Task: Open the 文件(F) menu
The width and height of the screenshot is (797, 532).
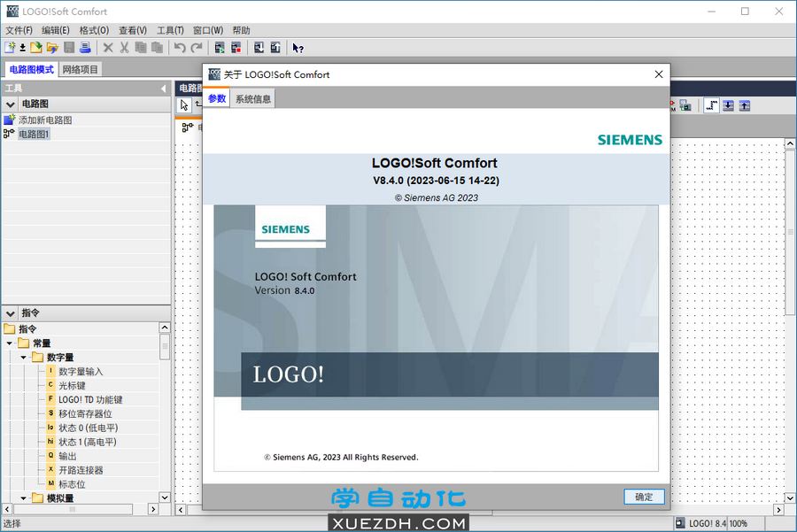Action: 19,30
